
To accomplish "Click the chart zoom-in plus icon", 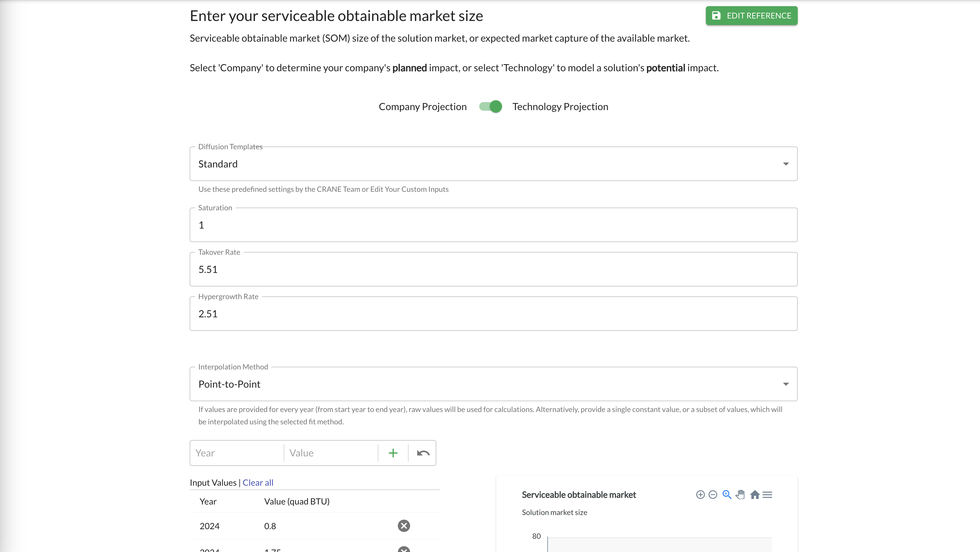I will [x=700, y=495].
